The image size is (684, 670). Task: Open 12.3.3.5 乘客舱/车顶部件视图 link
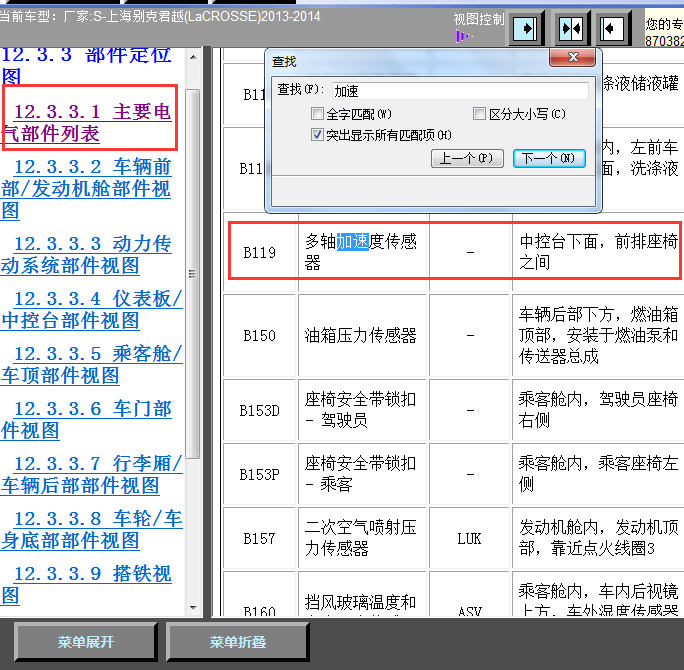point(92,364)
